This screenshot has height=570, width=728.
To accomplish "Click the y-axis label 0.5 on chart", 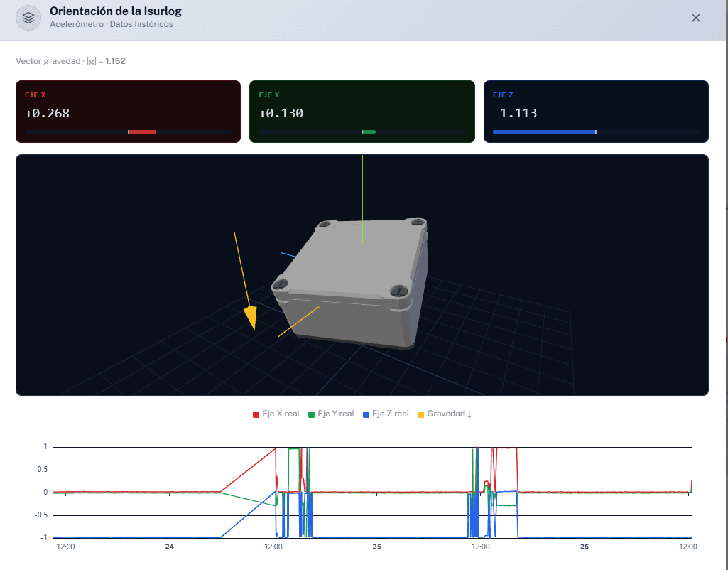I will (x=42, y=470).
